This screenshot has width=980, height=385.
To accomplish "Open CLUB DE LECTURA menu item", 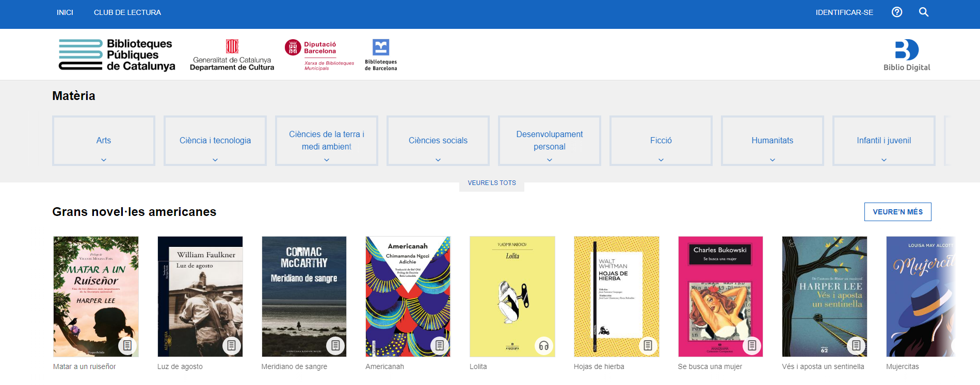I will (x=127, y=12).
